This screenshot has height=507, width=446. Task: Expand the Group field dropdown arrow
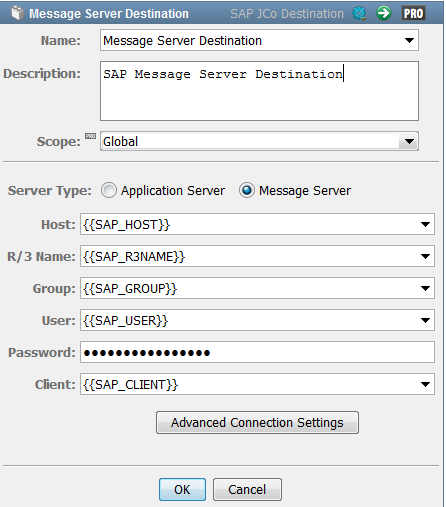(x=425, y=288)
